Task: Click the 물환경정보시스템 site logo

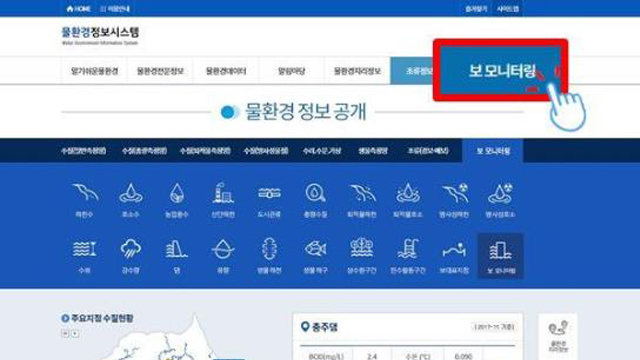Action: coord(100,36)
